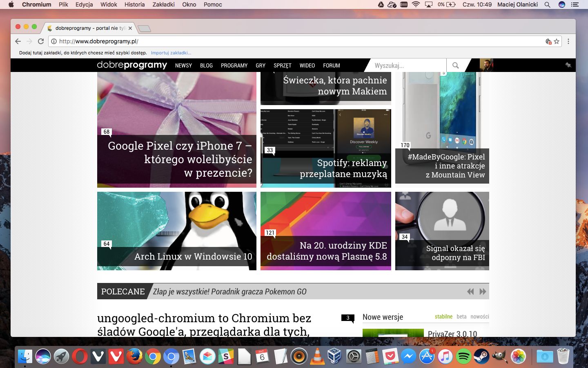
Task: Open the user avatar in site header
Action: (486, 65)
